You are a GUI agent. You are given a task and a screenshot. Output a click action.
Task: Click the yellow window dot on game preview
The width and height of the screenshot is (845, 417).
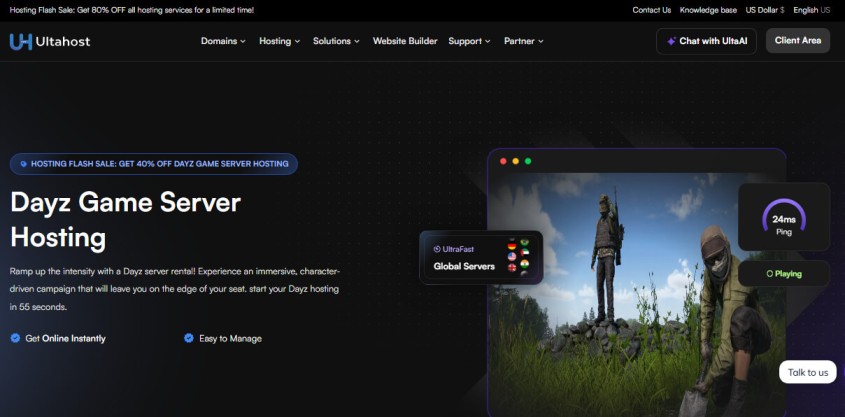click(516, 161)
